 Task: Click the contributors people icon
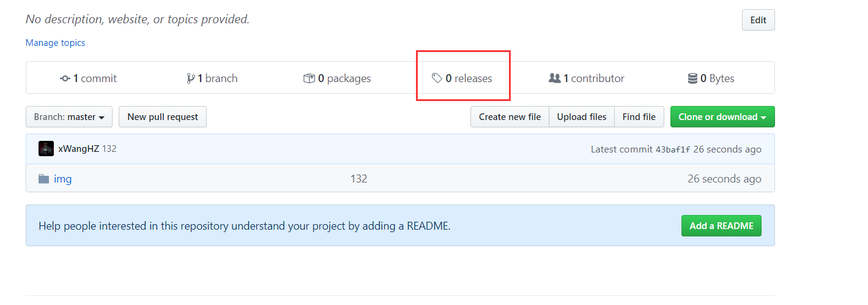555,78
